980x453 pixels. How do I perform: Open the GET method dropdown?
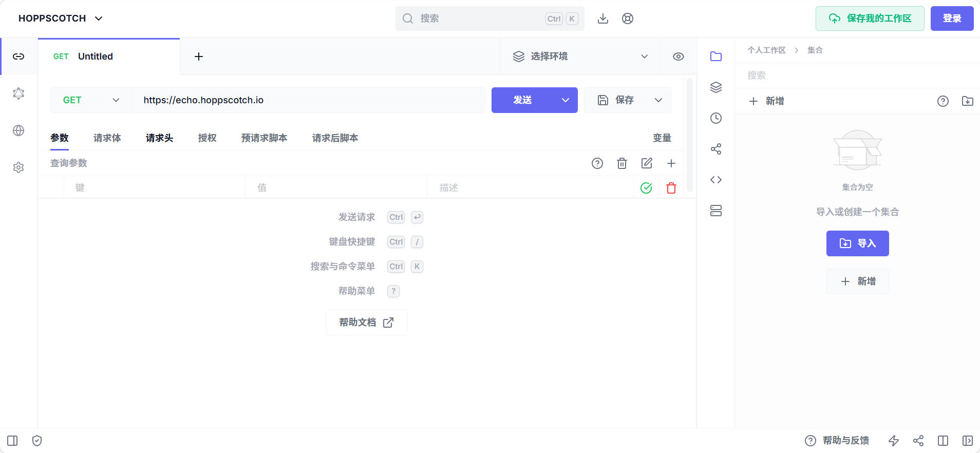click(x=91, y=100)
